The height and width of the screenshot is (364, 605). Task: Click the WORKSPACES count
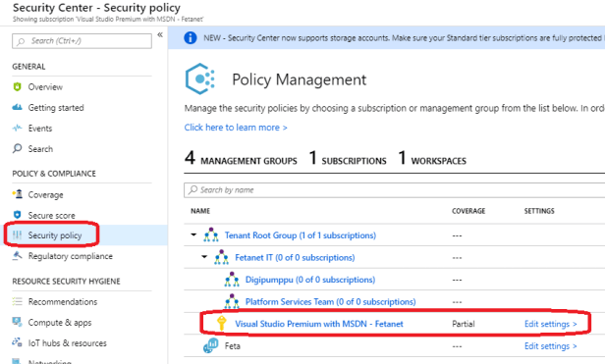(x=432, y=158)
